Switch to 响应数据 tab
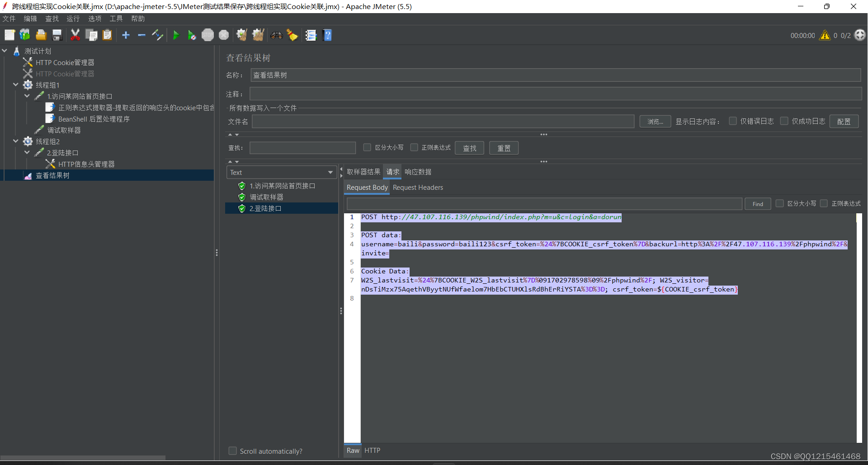This screenshot has width=868, height=465. pos(418,172)
